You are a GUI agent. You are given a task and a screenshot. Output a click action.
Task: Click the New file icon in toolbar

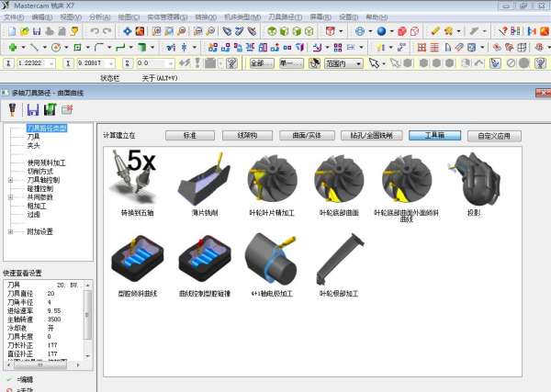click(x=12, y=31)
